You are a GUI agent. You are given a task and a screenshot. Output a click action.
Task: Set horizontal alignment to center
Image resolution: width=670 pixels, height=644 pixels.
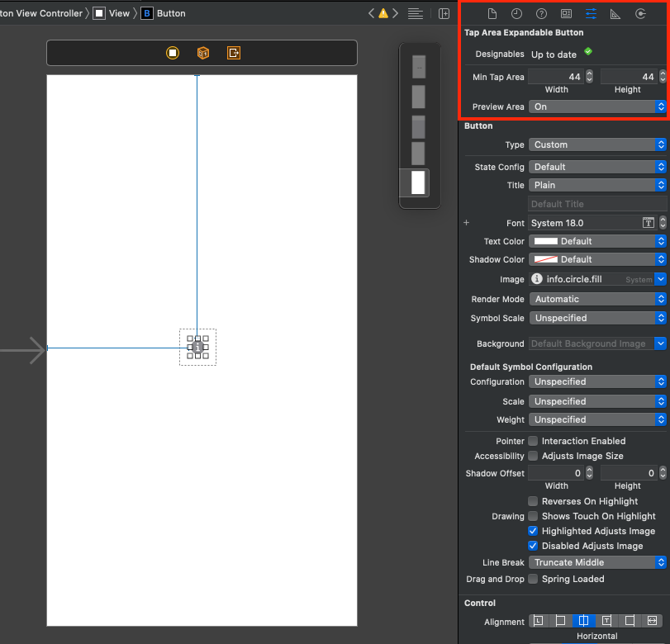pos(583,621)
